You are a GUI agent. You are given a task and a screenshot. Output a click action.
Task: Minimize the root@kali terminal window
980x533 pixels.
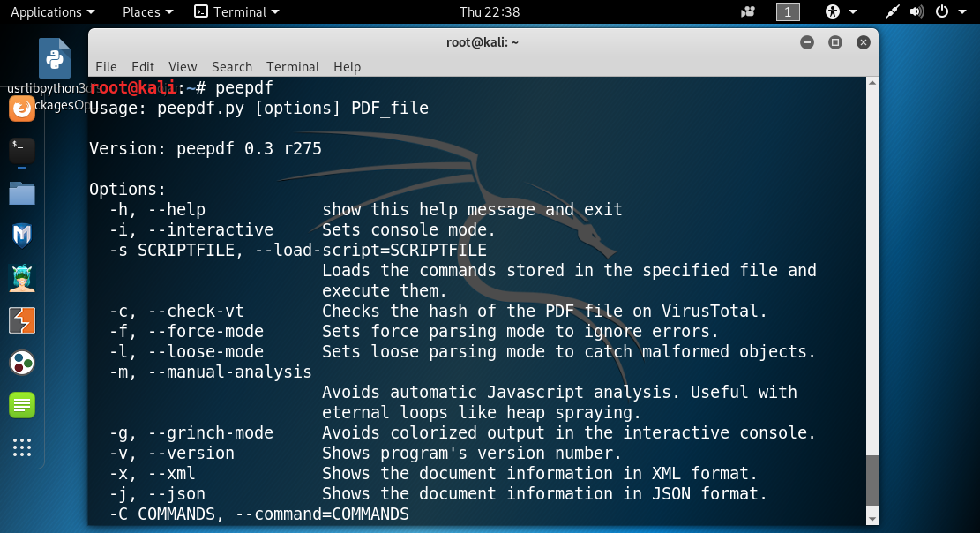pyautogui.click(x=807, y=42)
